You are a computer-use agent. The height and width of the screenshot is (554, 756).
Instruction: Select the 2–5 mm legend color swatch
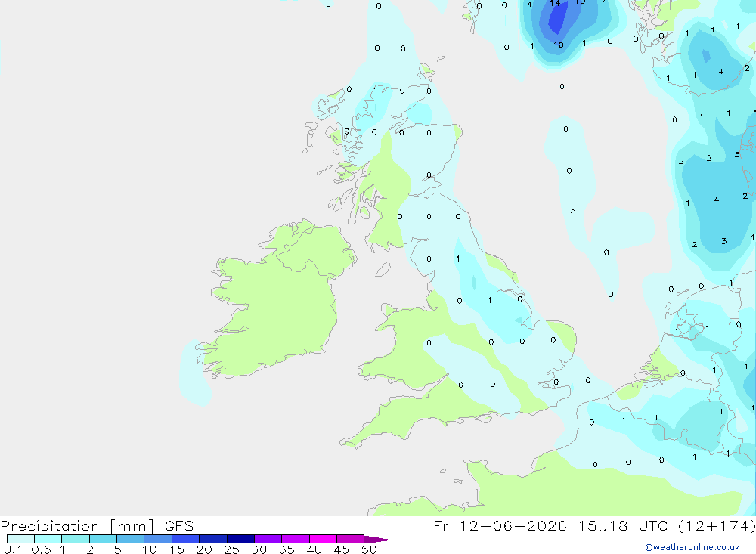(x=103, y=539)
